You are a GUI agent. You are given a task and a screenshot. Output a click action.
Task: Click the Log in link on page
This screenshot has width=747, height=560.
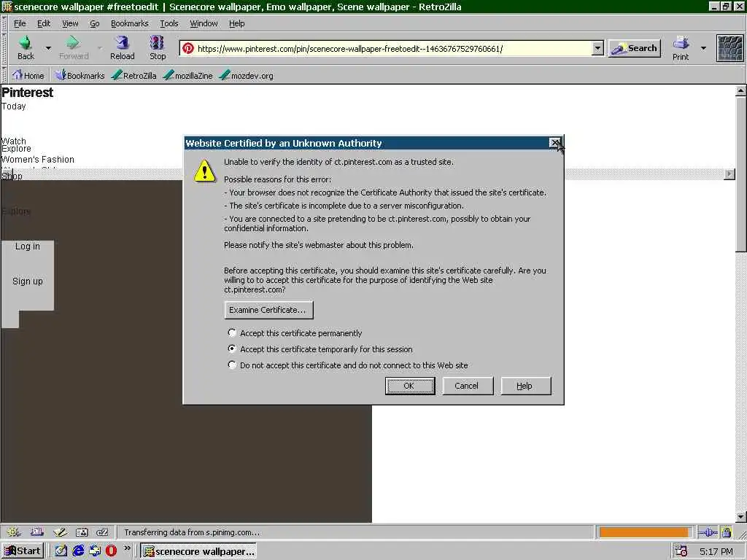click(27, 246)
